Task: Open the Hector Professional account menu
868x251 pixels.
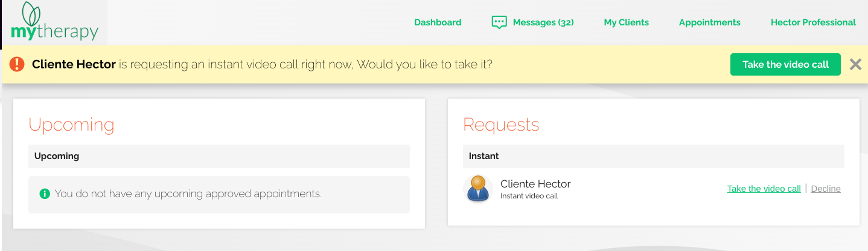Action: 812,22
